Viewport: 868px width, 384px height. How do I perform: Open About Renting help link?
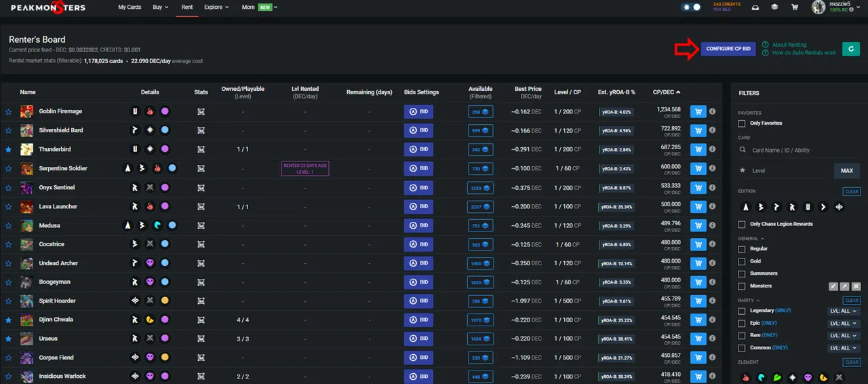click(789, 45)
